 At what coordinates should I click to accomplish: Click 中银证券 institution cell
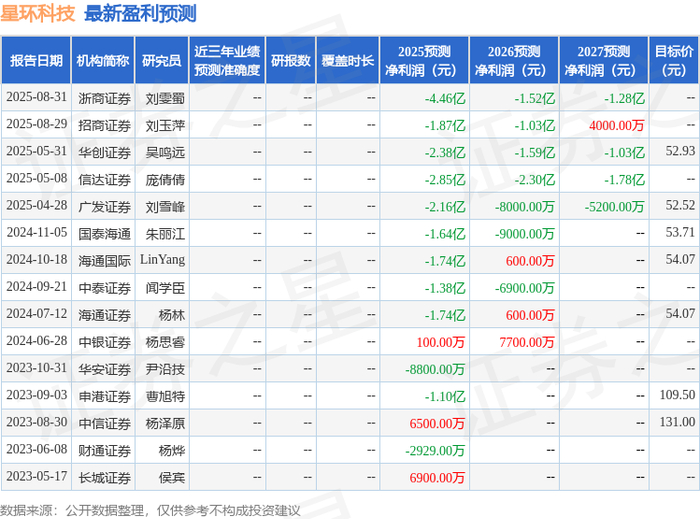(x=104, y=342)
